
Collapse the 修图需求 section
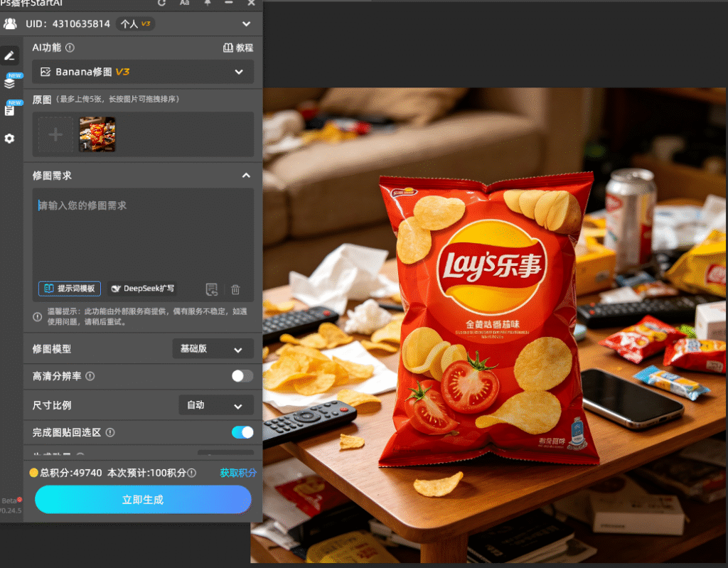pyautogui.click(x=246, y=176)
